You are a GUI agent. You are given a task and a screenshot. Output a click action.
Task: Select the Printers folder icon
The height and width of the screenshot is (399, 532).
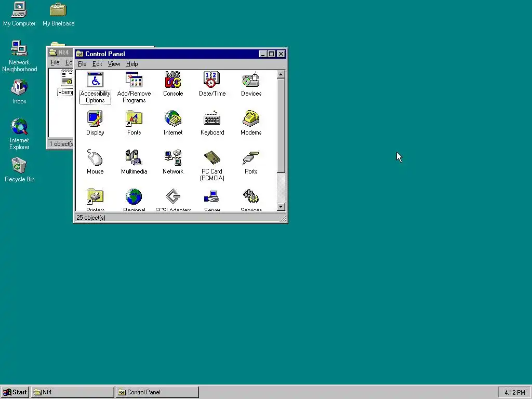point(95,200)
